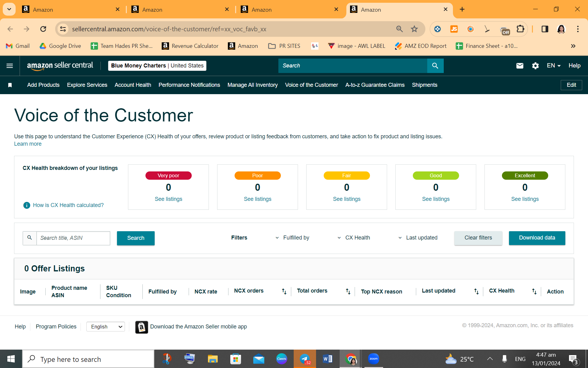Click the Search title, ASIN input field
This screenshot has height=368, width=588.
pos(73,238)
